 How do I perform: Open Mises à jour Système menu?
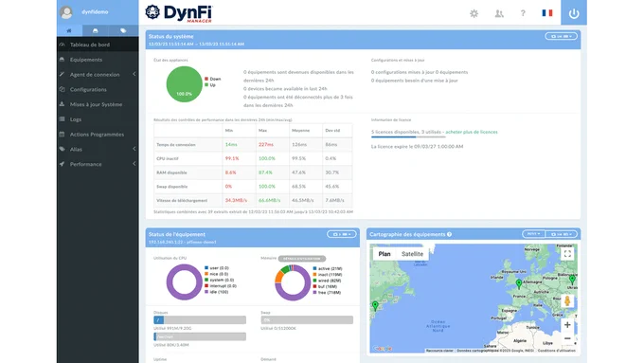[x=98, y=104]
